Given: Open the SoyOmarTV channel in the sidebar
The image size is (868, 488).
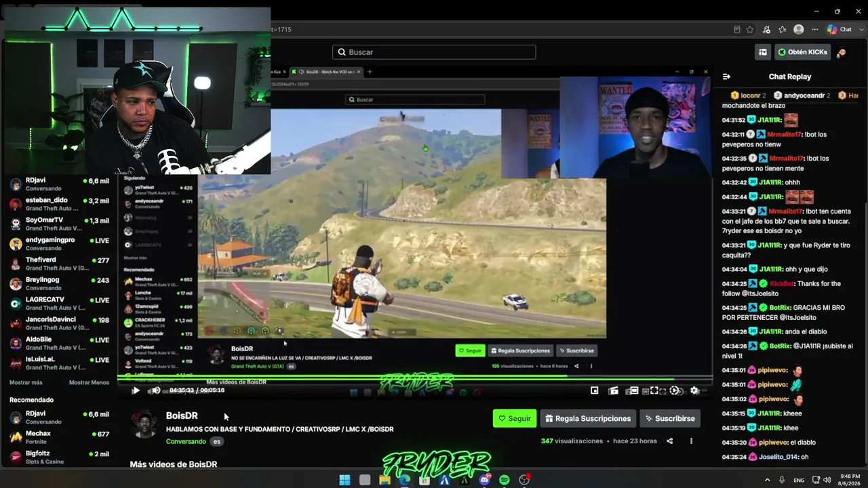Looking at the screenshot, I should coord(59,224).
